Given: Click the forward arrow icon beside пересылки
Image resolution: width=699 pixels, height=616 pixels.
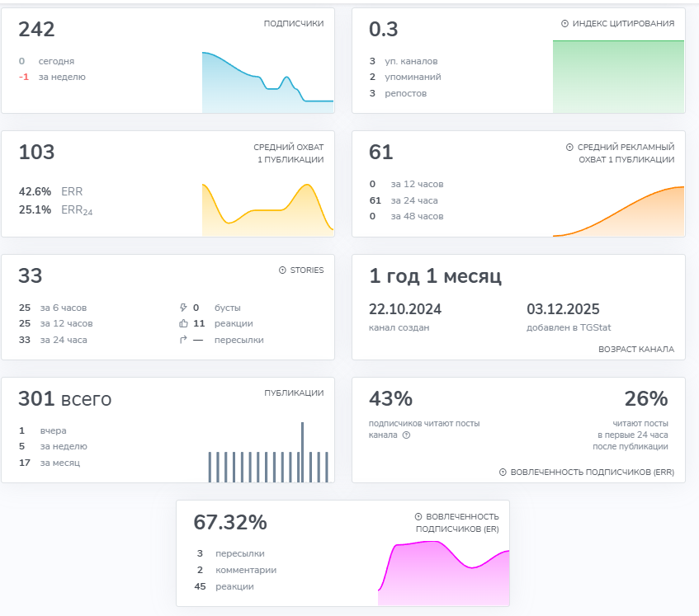Looking at the screenshot, I should (x=183, y=340).
